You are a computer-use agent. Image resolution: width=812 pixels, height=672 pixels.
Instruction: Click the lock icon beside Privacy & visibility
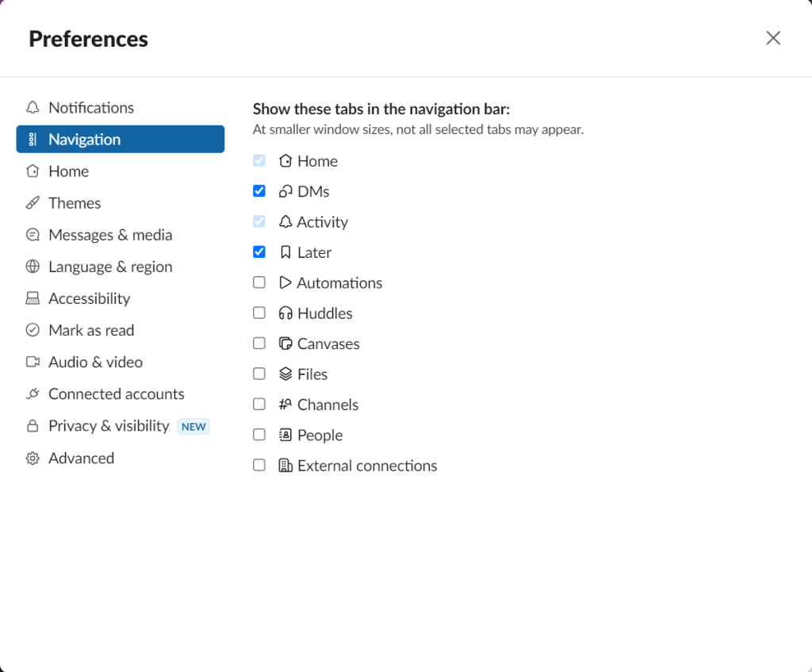click(x=32, y=425)
